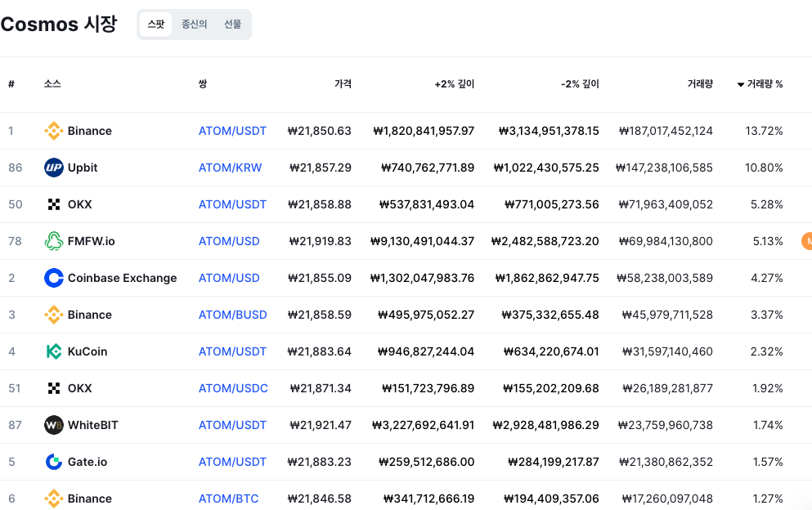Image resolution: width=812 pixels, height=510 pixels.
Task: Select the WhiteBIT exchange logo
Action: pos(54,425)
